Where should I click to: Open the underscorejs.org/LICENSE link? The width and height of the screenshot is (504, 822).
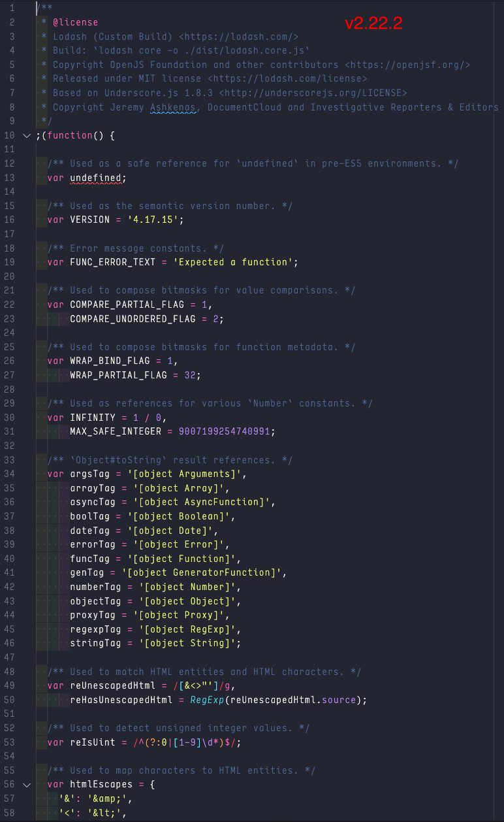click(x=313, y=93)
